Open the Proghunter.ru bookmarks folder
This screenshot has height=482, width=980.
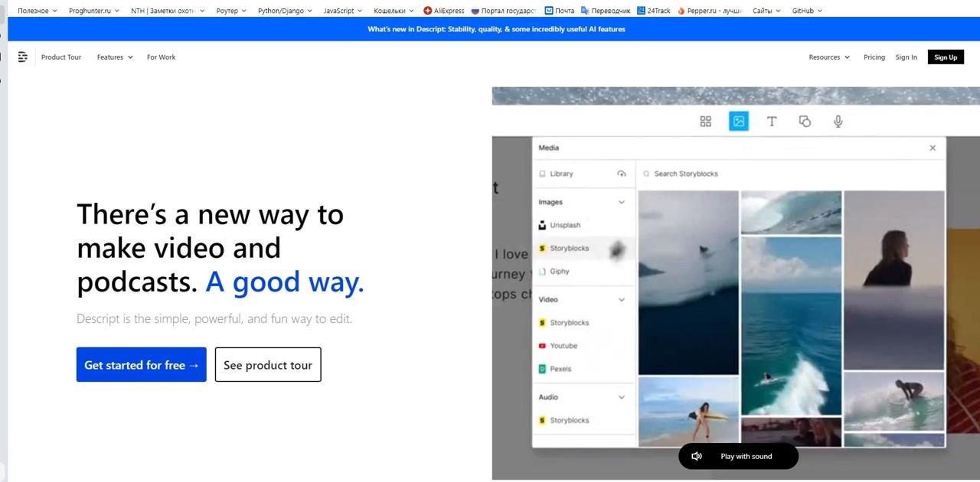click(95, 11)
